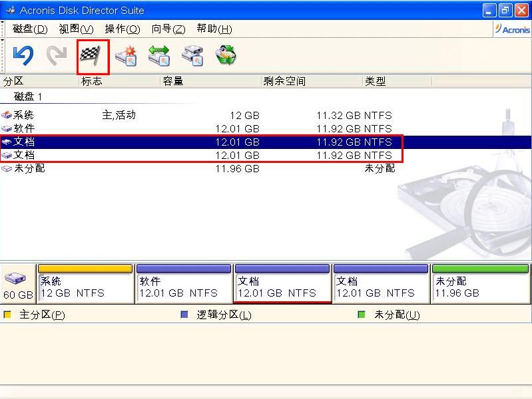Open the Increase Free Space wizard icon
532x399 pixels.
(x=159, y=56)
